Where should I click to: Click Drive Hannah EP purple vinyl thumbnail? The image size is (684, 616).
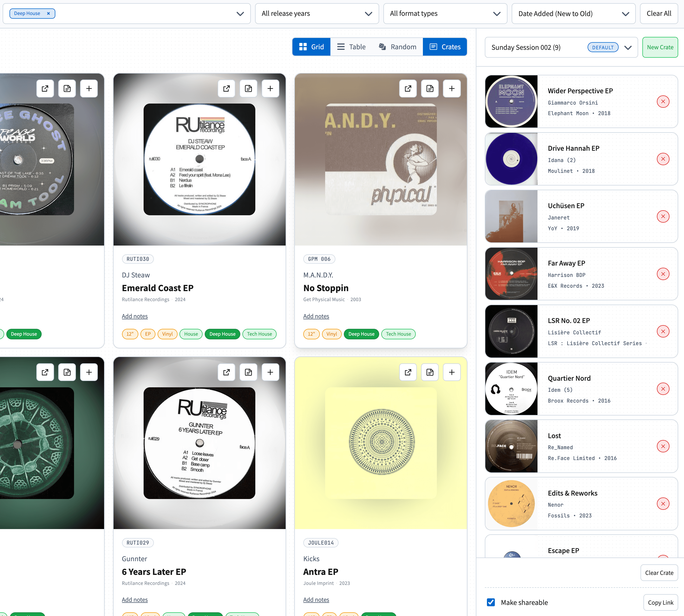pyautogui.click(x=511, y=159)
